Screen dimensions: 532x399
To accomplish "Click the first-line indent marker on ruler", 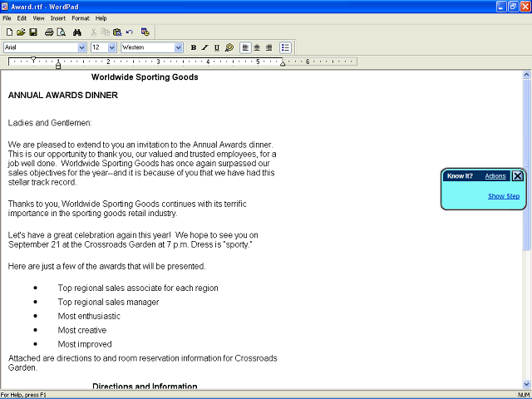I will 33,59.
